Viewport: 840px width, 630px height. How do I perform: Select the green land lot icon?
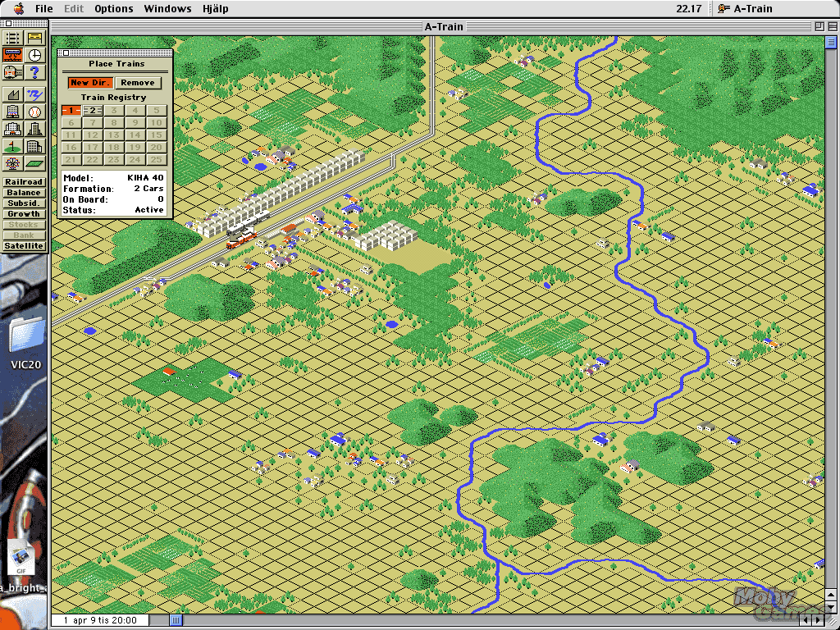(34, 163)
